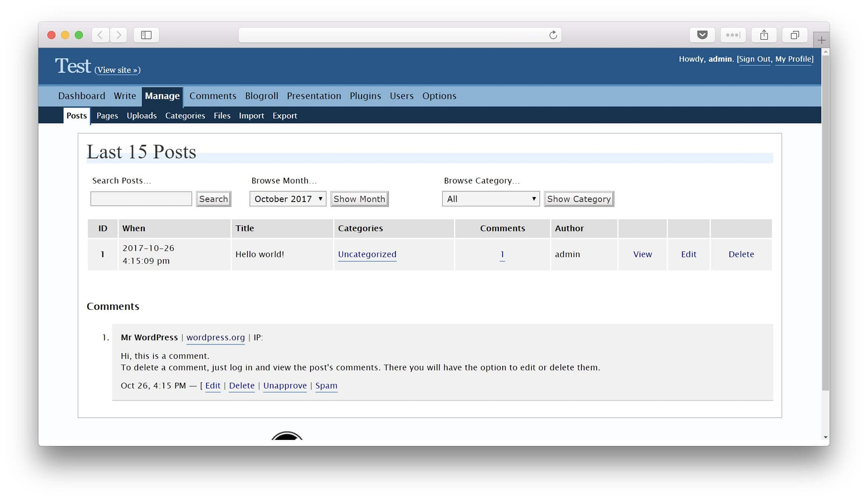
Task: Switch to the Export submenu tab
Action: pyautogui.click(x=285, y=116)
